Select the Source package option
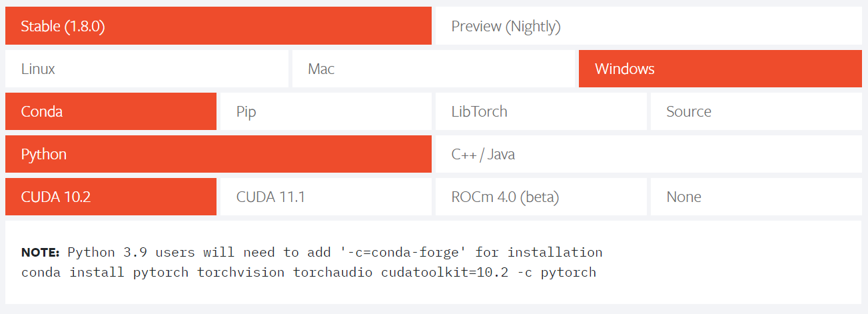 (x=756, y=111)
